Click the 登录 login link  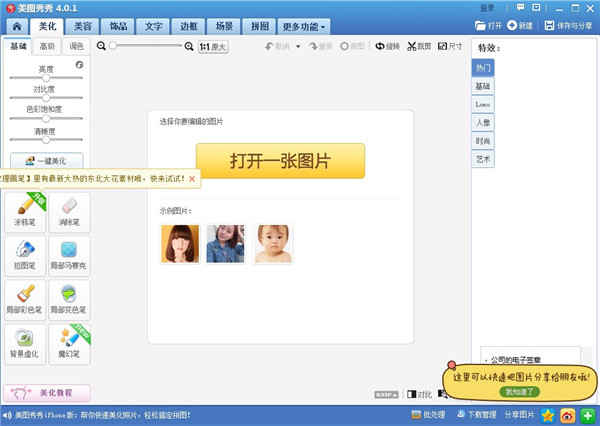click(x=487, y=8)
